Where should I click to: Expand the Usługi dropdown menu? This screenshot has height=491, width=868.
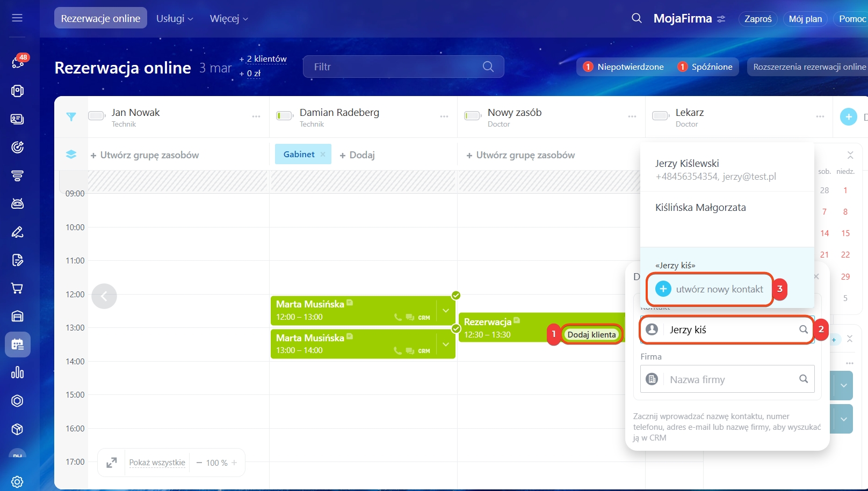(175, 19)
